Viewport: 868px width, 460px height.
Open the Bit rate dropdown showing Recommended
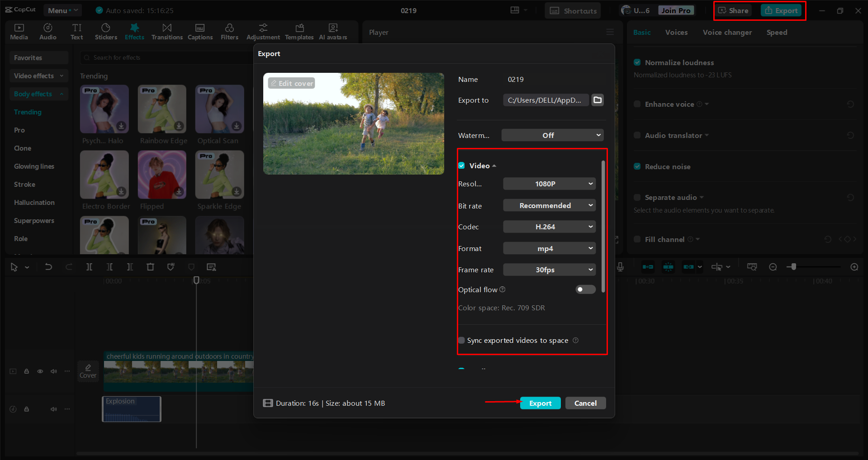tap(549, 205)
